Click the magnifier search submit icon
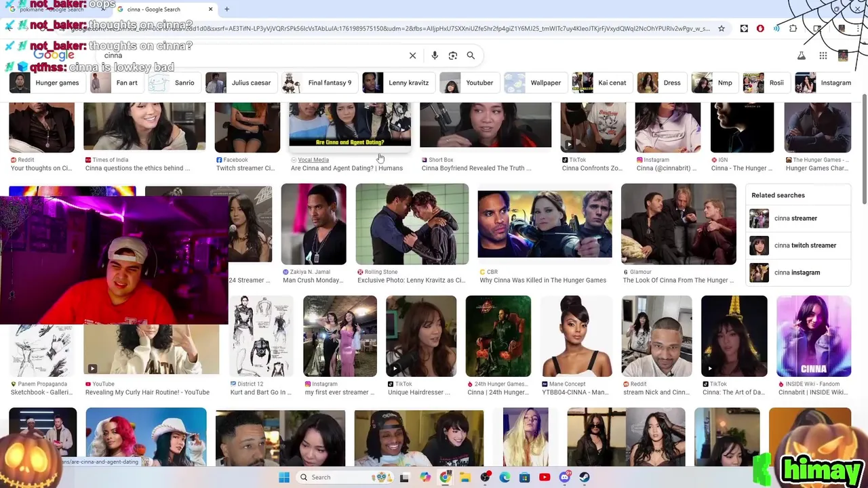Screen dimensions: 868x488 coord(471,56)
